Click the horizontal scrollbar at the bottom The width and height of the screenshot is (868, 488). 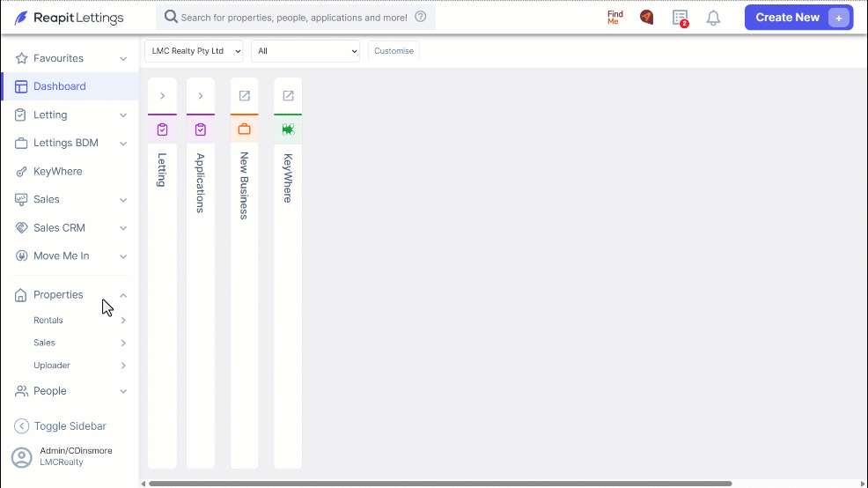440,484
